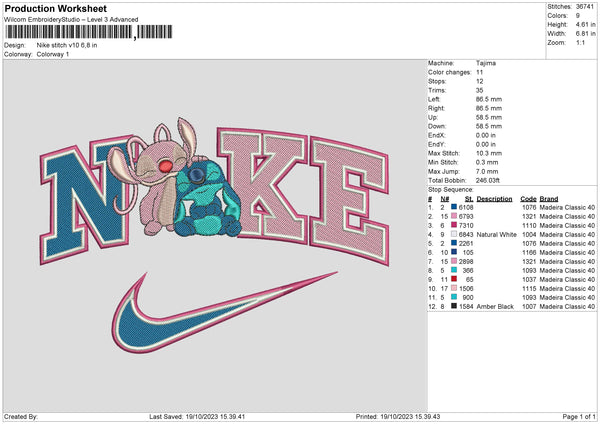Click the 'Colorway 1' value
Image resolution: width=600 pixels, height=424 pixels.
pos(53,54)
